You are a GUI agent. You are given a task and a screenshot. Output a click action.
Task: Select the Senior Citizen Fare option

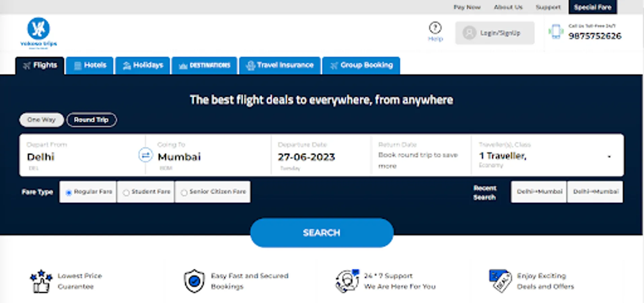point(213,192)
